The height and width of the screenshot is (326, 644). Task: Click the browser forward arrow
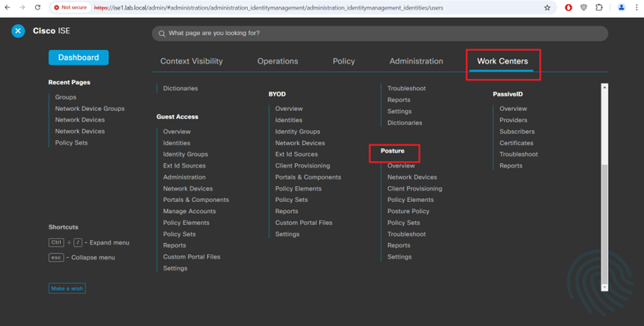point(22,8)
